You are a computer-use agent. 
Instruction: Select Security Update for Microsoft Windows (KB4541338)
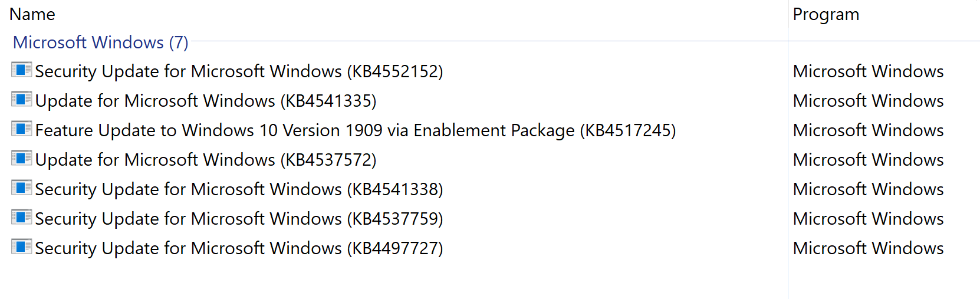pyautogui.click(x=239, y=189)
